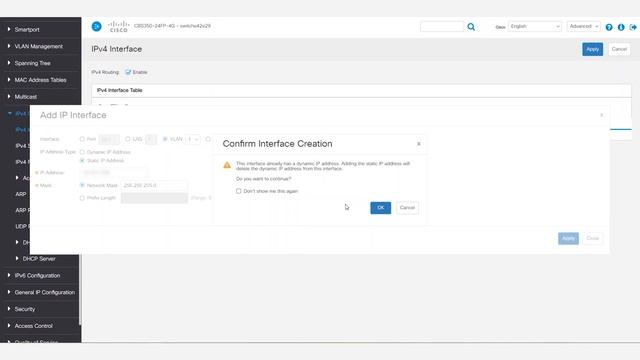Image resolution: width=640 pixels, height=360 pixels.
Task: Click the logout icon
Action: tap(633, 27)
